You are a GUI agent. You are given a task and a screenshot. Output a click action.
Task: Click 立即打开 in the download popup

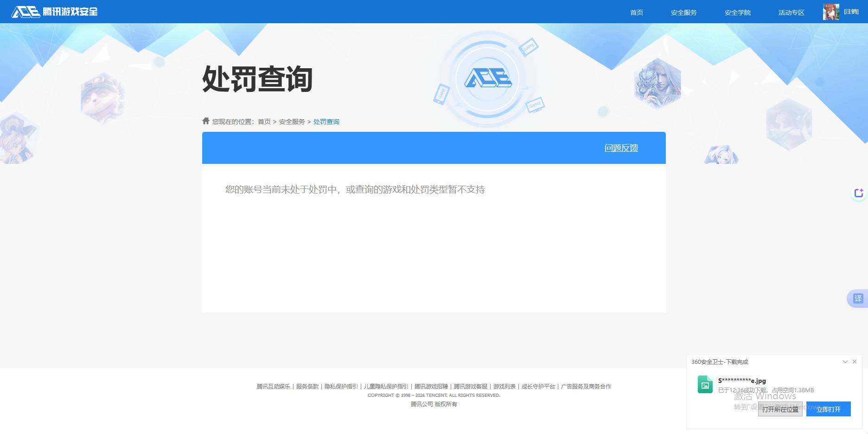click(x=828, y=409)
